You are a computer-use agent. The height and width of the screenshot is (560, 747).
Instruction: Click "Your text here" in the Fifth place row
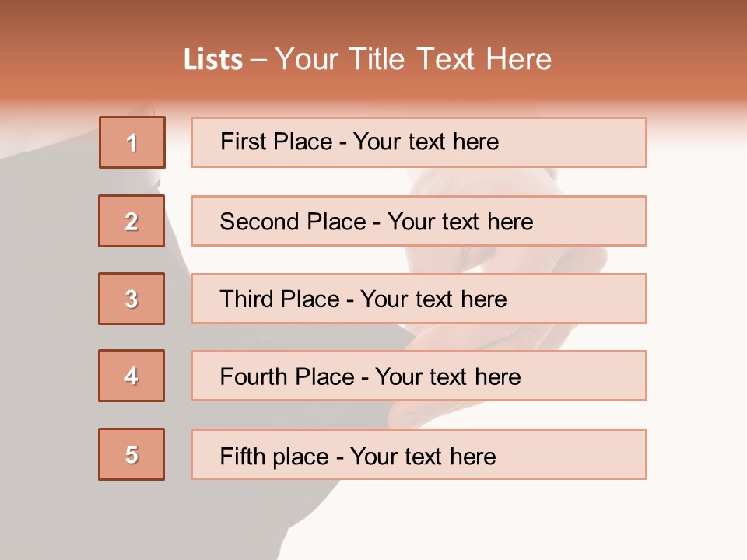(x=423, y=456)
